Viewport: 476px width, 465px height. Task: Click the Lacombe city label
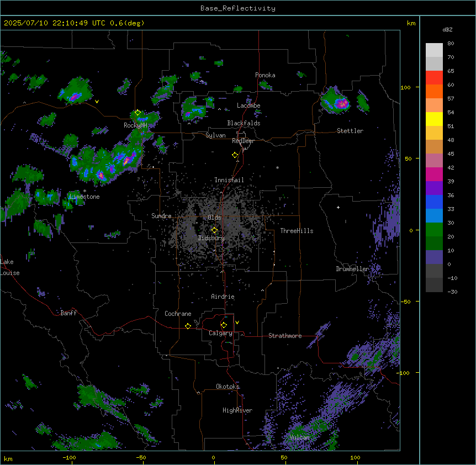248,105
